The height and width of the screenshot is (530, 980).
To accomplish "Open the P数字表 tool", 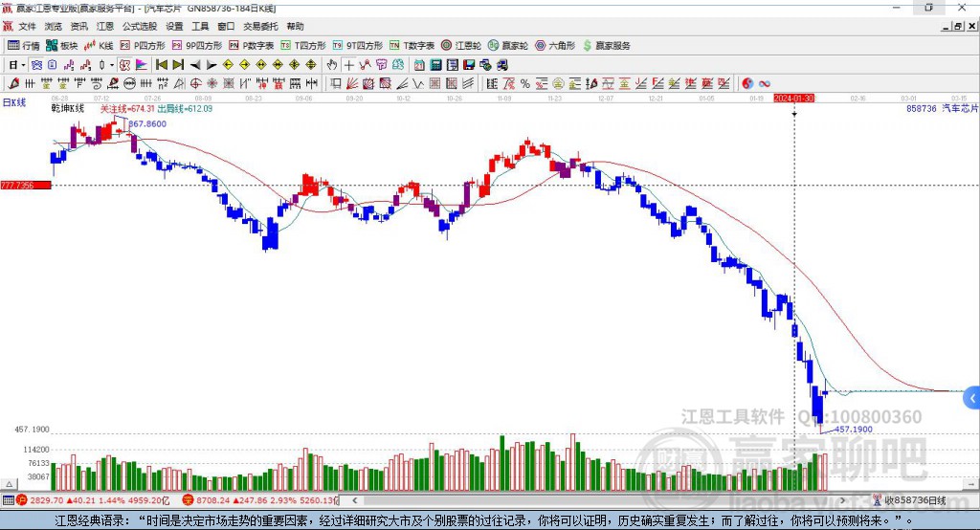I will click(x=252, y=46).
